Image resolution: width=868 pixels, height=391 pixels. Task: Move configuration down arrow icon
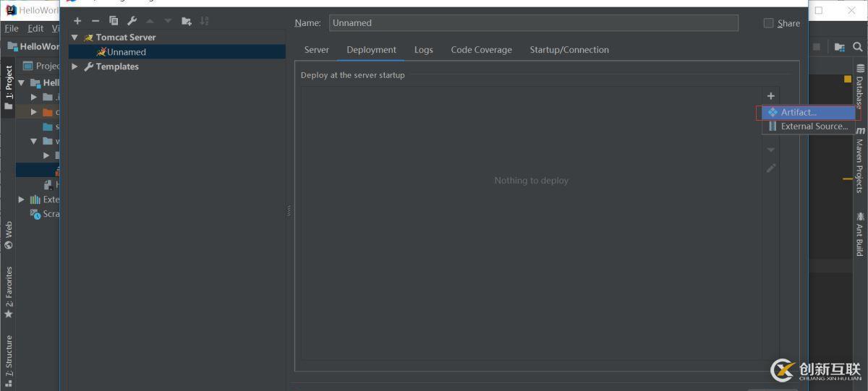pyautogui.click(x=168, y=21)
